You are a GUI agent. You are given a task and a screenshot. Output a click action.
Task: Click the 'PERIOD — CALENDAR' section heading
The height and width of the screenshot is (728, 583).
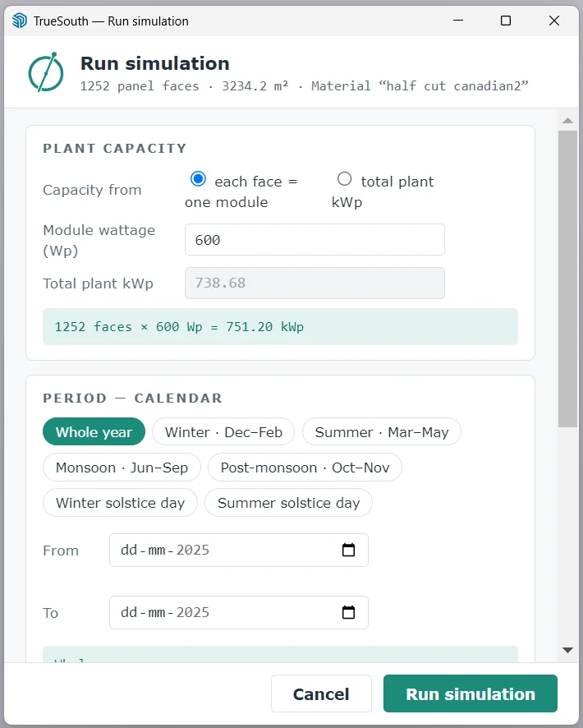pyautogui.click(x=133, y=399)
